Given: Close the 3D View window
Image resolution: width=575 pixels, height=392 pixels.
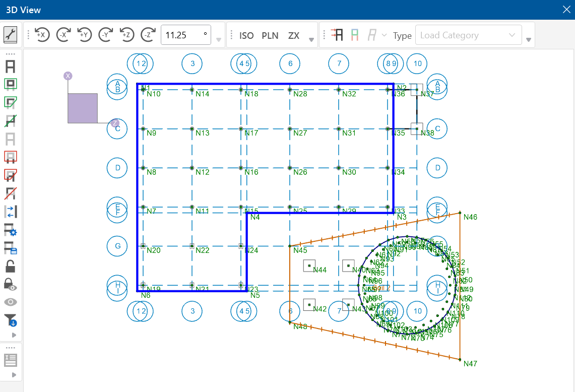Looking at the screenshot, I should pos(566,10).
